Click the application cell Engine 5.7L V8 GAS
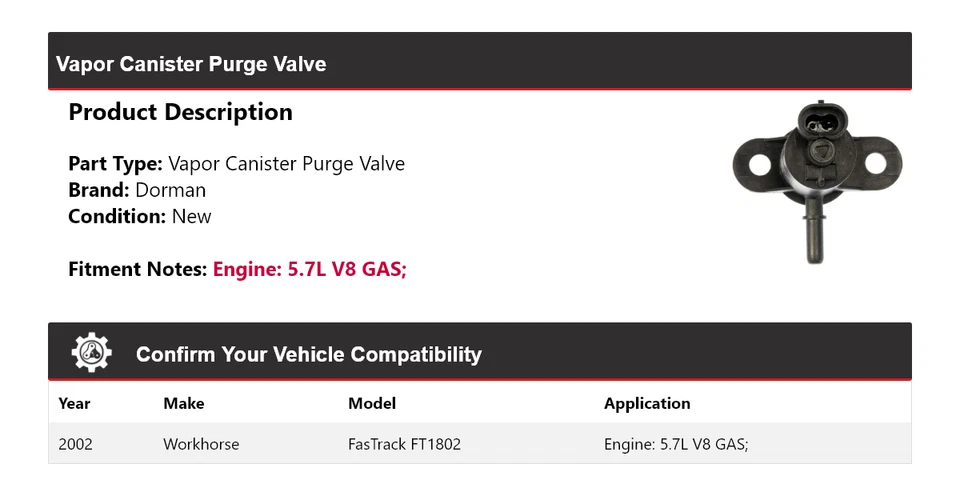 tap(676, 444)
